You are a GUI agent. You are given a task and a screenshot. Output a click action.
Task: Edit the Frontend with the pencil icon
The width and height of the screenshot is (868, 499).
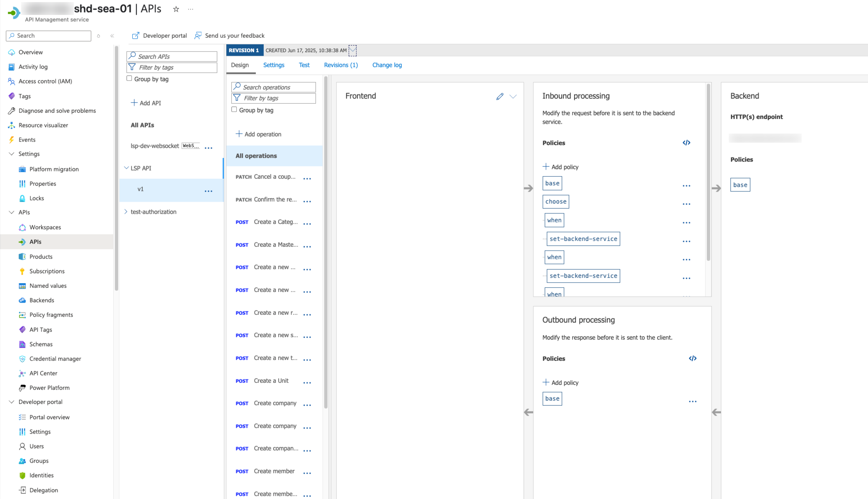pos(500,96)
